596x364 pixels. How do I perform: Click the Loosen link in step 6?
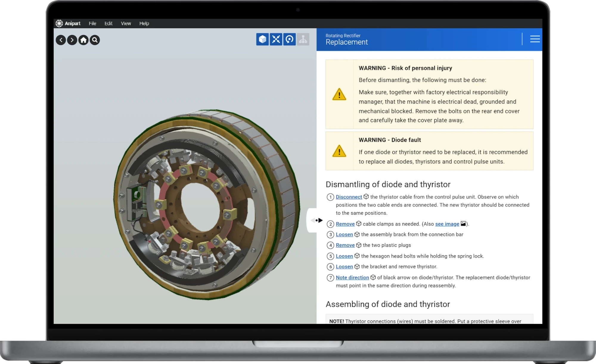pos(344,267)
